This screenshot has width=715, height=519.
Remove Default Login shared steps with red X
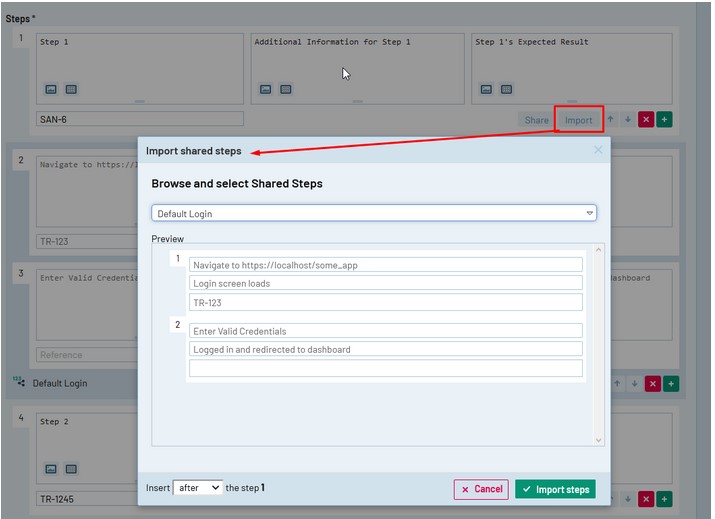(x=653, y=384)
